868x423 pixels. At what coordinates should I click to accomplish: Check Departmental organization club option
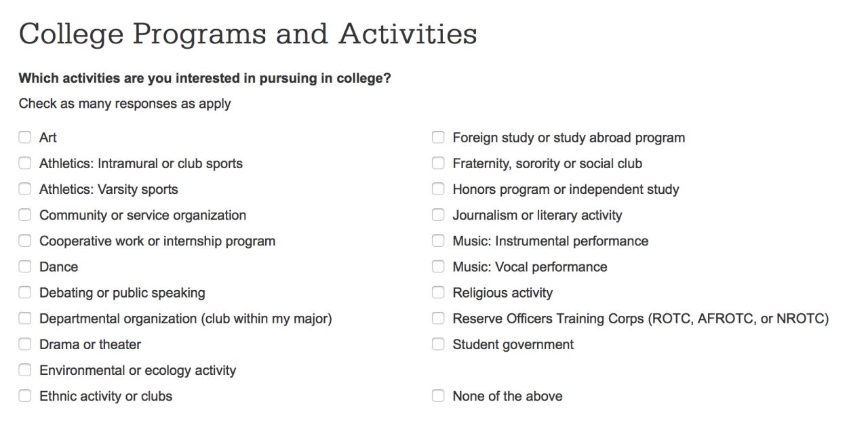[x=25, y=318]
